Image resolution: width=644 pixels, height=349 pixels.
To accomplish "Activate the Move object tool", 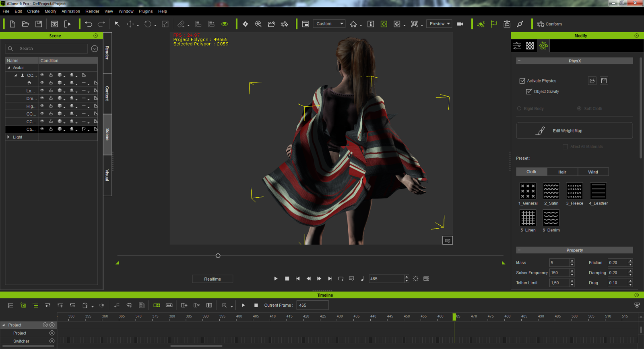I will tap(130, 24).
